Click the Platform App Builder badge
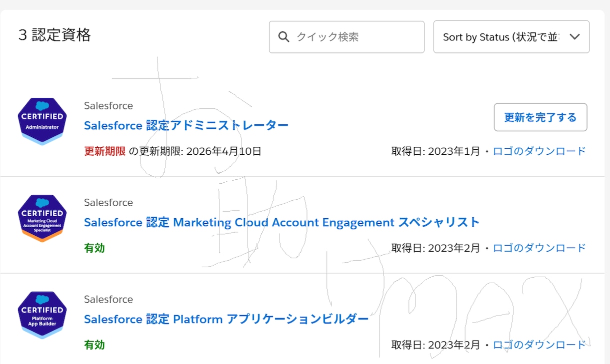610x364 pixels. [42, 315]
